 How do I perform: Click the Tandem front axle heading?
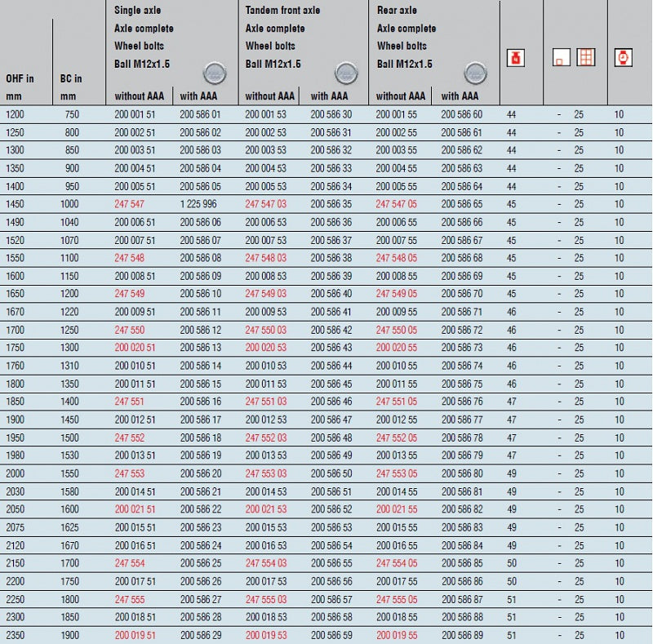click(x=282, y=11)
